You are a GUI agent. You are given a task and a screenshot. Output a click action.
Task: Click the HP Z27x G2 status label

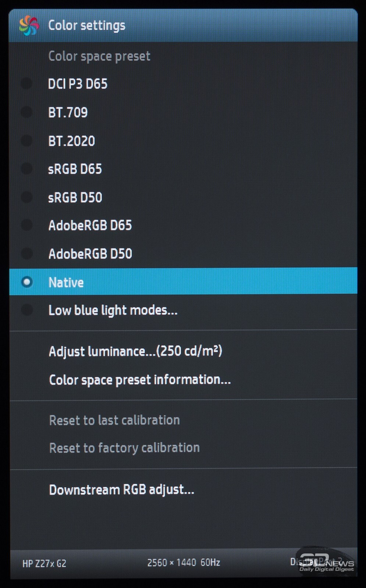[x=45, y=563]
